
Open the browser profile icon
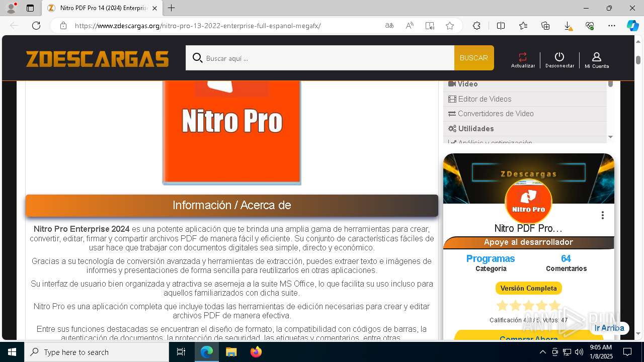(x=11, y=8)
